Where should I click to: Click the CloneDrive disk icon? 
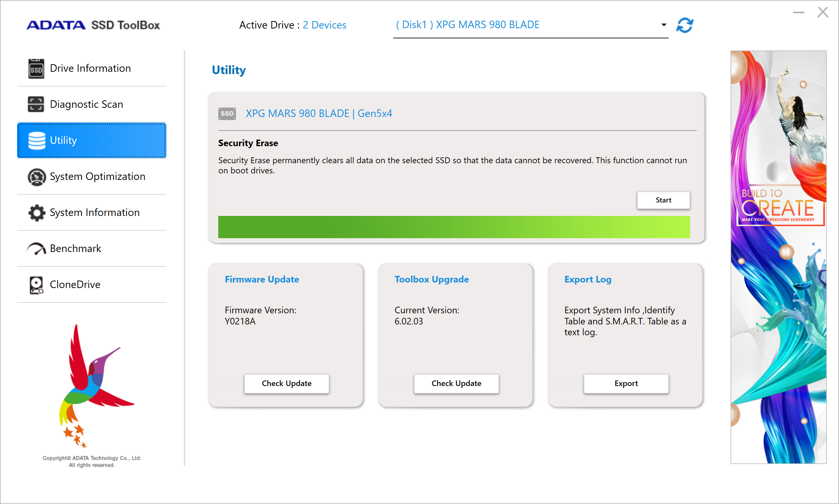36,284
